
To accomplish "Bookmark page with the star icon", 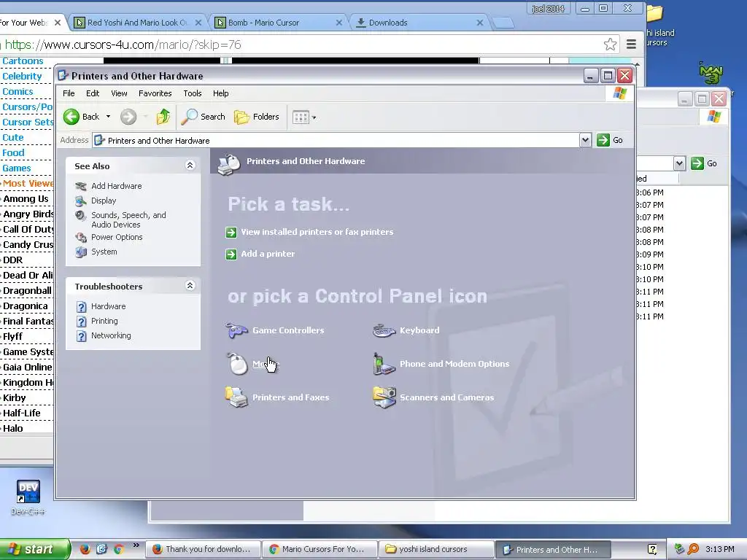I will point(610,44).
